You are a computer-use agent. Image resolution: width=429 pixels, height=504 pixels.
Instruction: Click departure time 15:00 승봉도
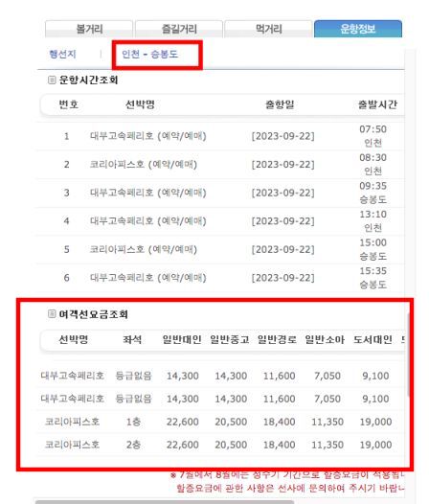[x=373, y=249]
